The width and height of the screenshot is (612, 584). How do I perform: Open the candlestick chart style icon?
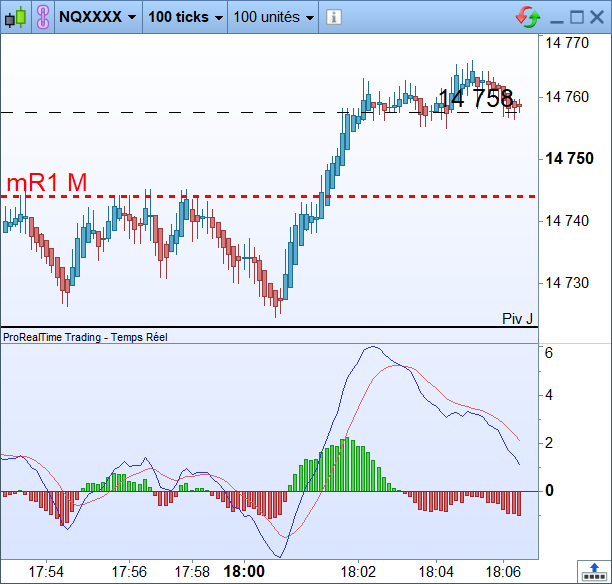pos(15,17)
